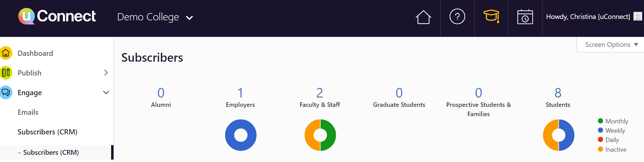This screenshot has width=644, height=162.
Task: Select the active Subscribers (CRM) sub-item
Action: [51, 152]
